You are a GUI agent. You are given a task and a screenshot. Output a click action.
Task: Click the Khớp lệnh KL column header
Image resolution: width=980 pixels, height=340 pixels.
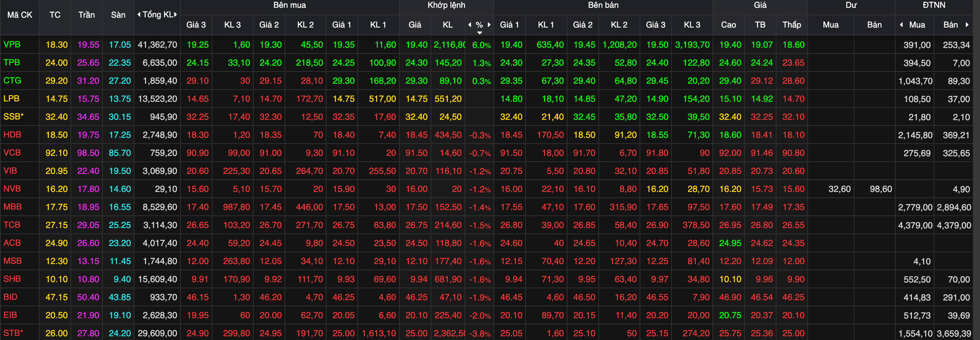447,25
